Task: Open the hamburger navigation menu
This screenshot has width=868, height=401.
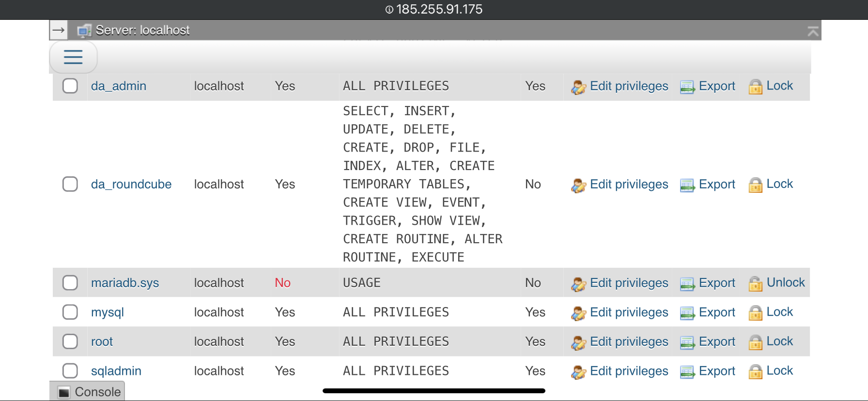Action: pos(73,57)
